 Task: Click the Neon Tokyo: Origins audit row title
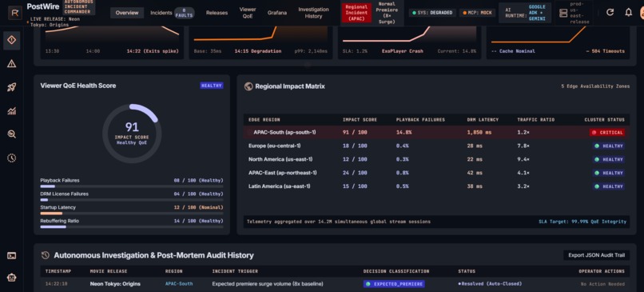tap(115, 284)
